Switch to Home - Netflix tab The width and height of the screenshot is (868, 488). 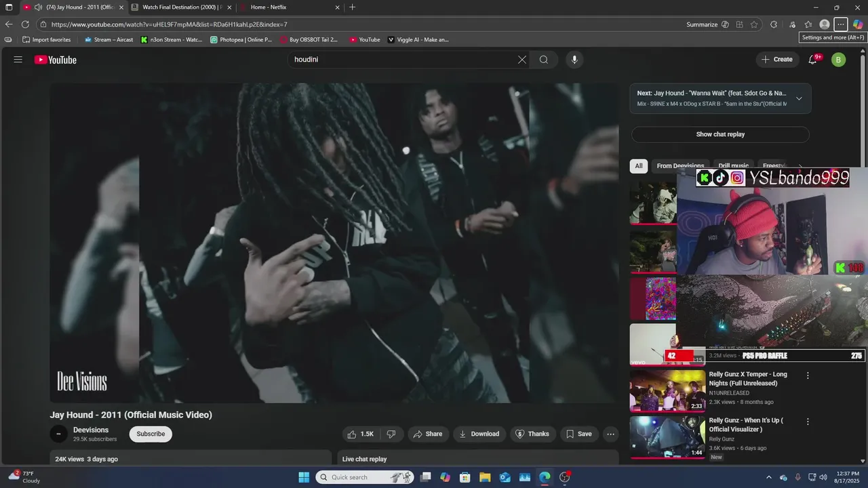click(289, 7)
